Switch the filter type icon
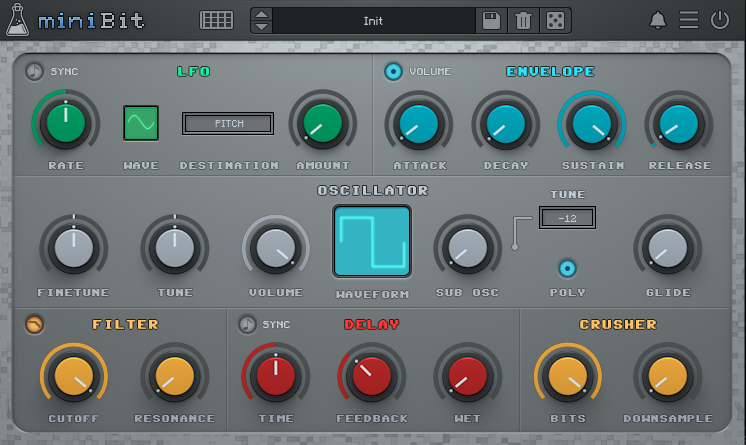 click(x=35, y=325)
